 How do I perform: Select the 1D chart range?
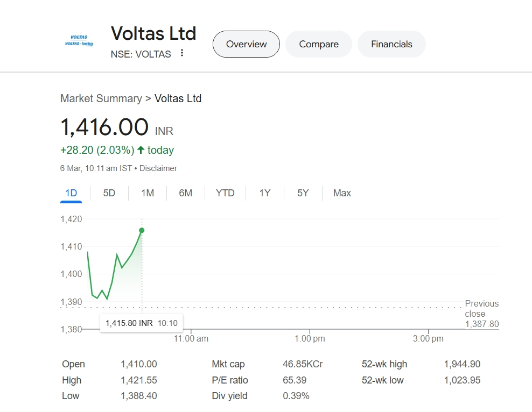71,193
